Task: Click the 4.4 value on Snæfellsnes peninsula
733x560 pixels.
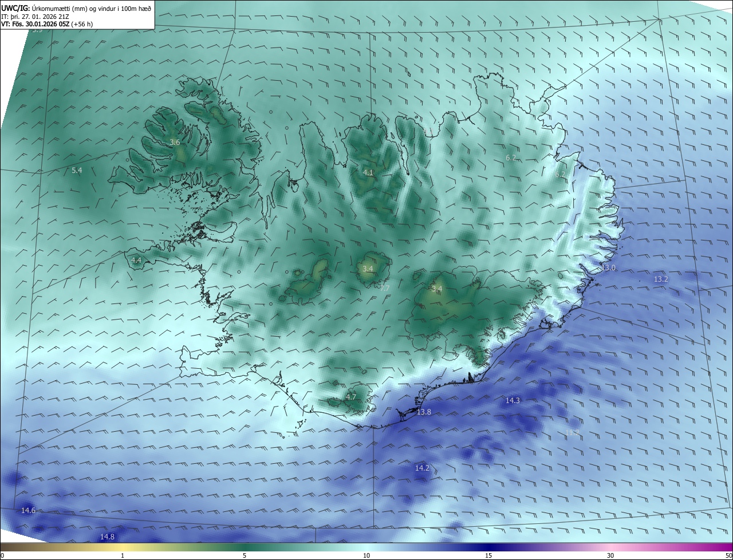Action: click(x=136, y=260)
